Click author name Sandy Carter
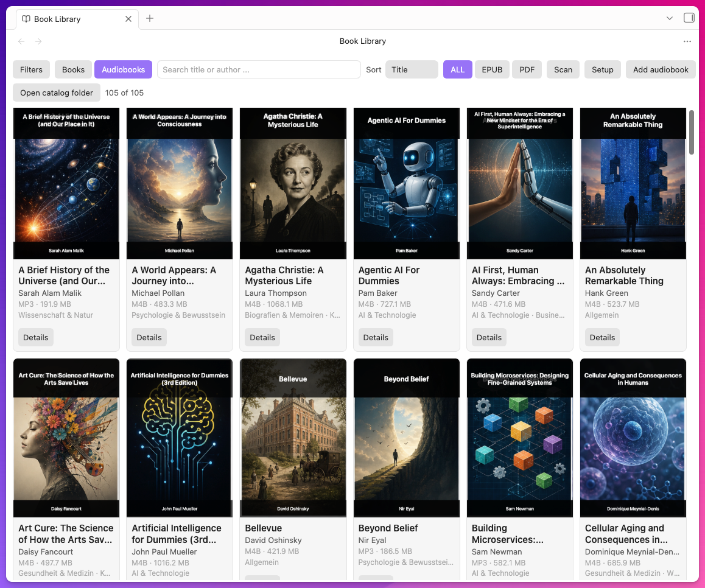 click(x=496, y=293)
